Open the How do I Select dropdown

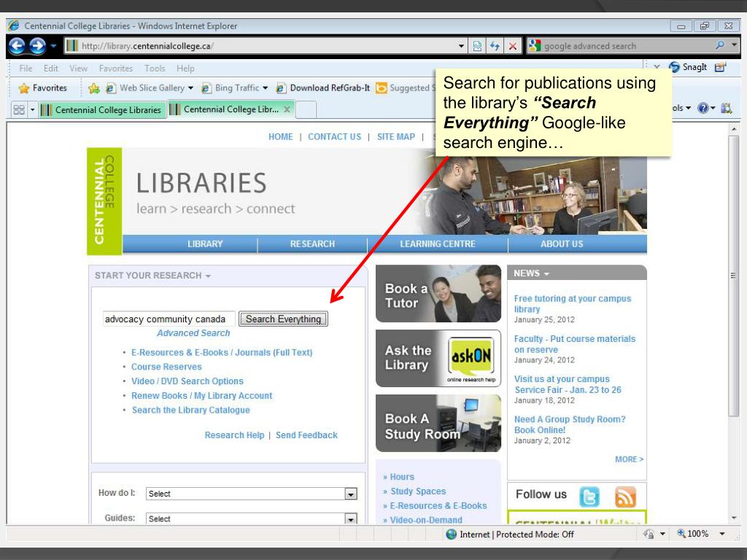click(x=251, y=494)
